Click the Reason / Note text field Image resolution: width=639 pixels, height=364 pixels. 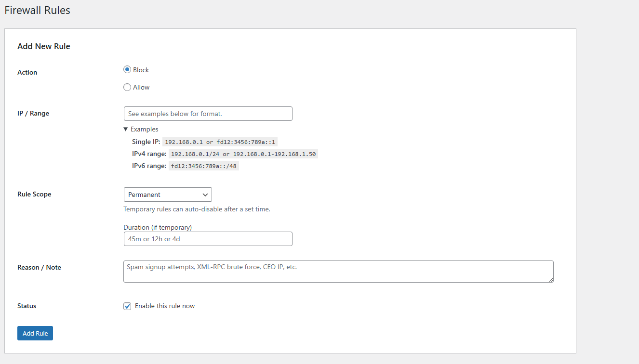(x=337, y=271)
